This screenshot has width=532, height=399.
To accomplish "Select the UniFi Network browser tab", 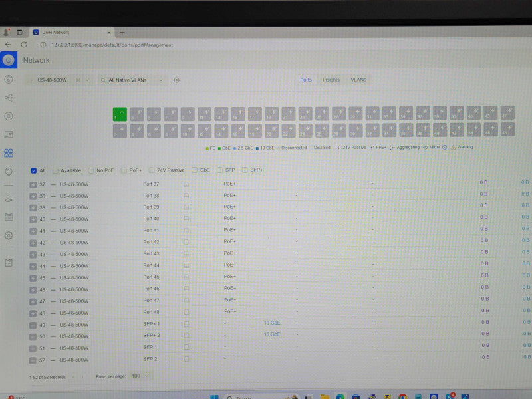I will [x=71, y=32].
